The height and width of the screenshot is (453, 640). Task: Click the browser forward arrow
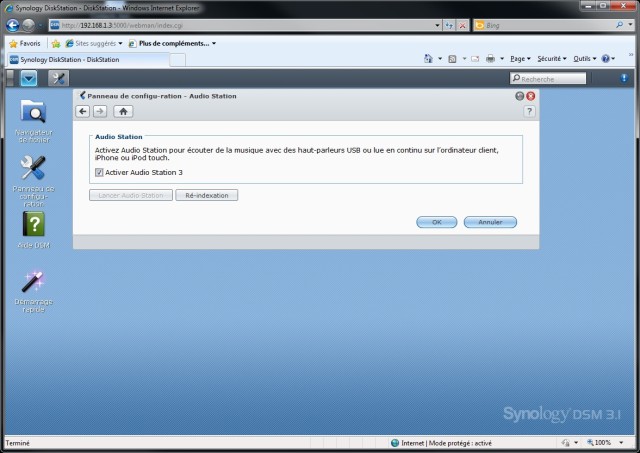pos(28,25)
